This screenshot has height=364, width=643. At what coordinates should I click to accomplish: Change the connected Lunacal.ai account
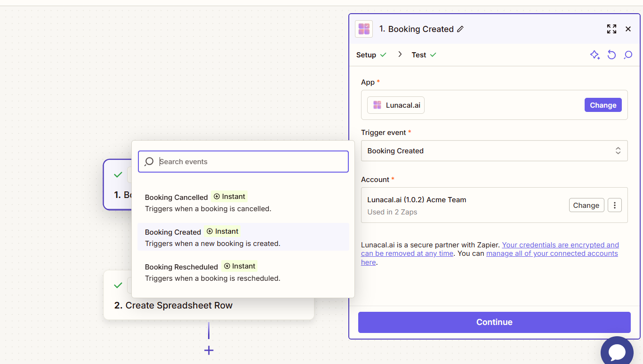(586, 206)
